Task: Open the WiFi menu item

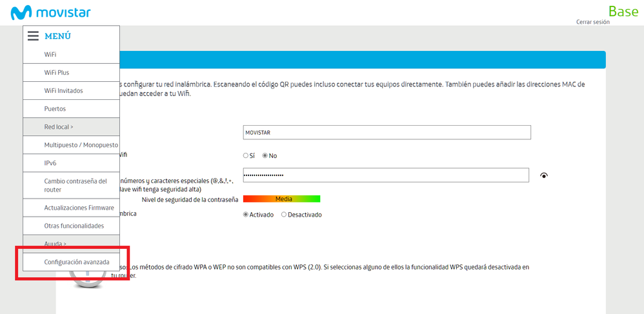Action: (50, 55)
